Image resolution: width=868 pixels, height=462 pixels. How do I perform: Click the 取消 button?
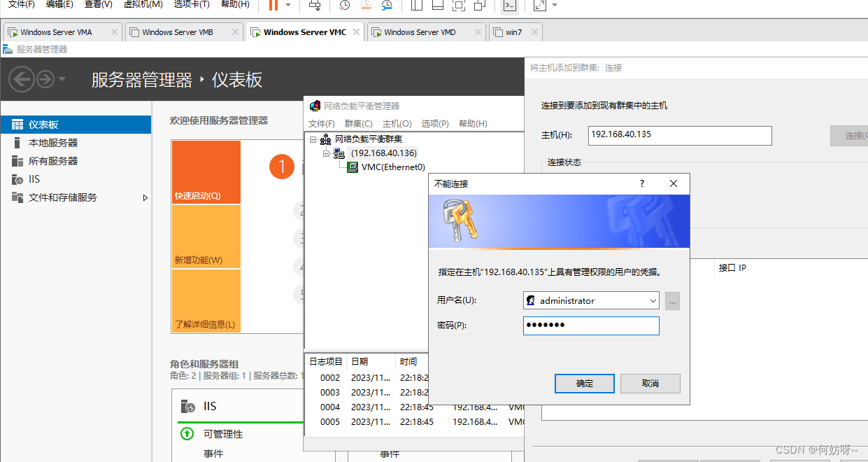650,384
